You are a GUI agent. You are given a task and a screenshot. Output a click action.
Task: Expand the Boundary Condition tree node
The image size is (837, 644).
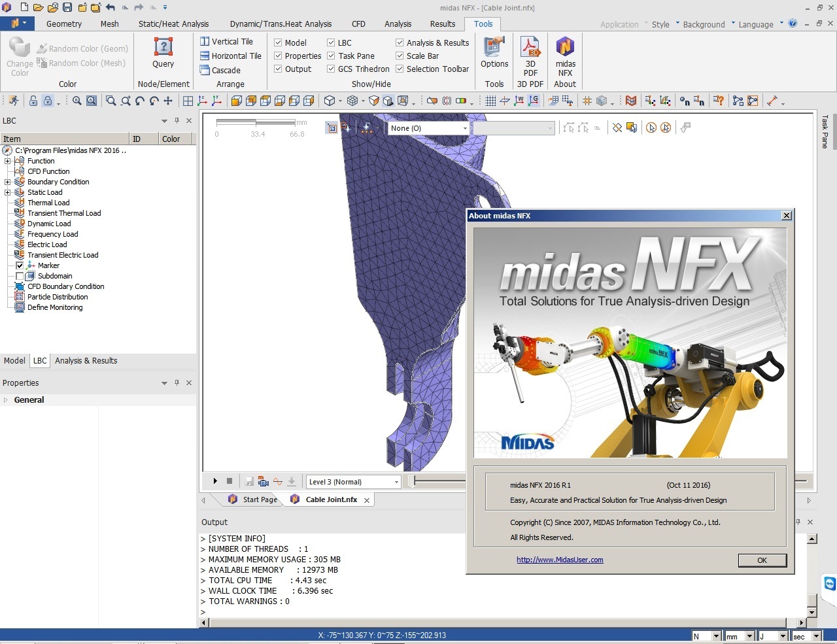point(7,182)
